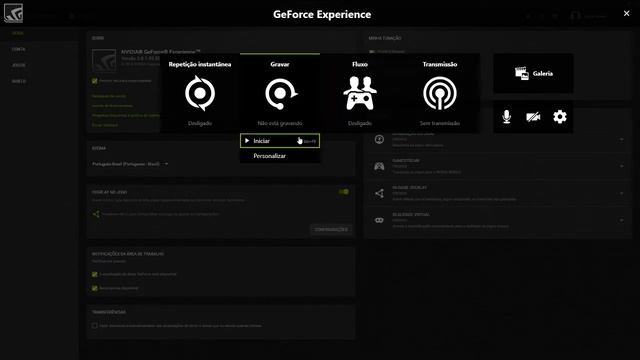Click the 'Desligado' status under Fluxo
The width and height of the screenshot is (640, 360).
click(x=360, y=123)
